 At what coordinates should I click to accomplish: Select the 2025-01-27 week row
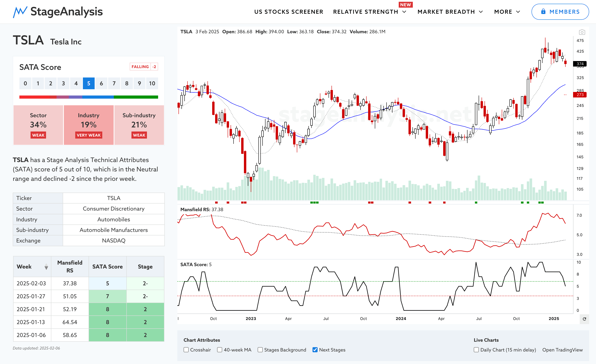(89, 296)
